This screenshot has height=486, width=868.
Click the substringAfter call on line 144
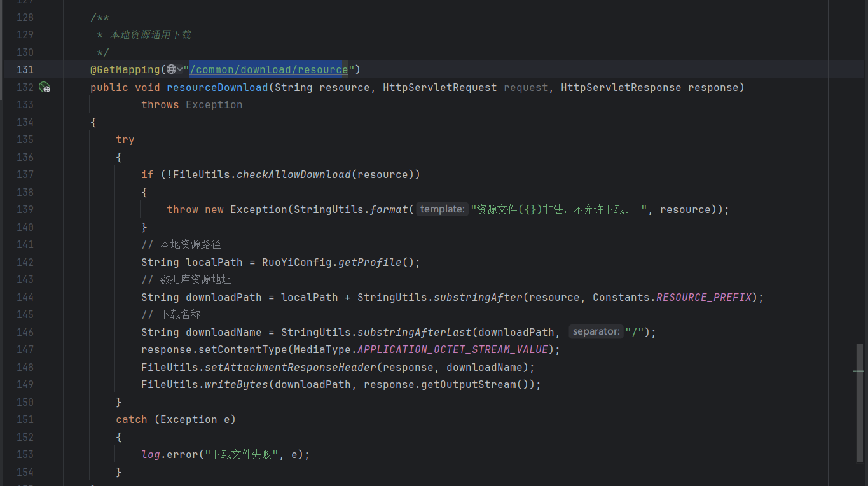pyautogui.click(x=478, y=297)
